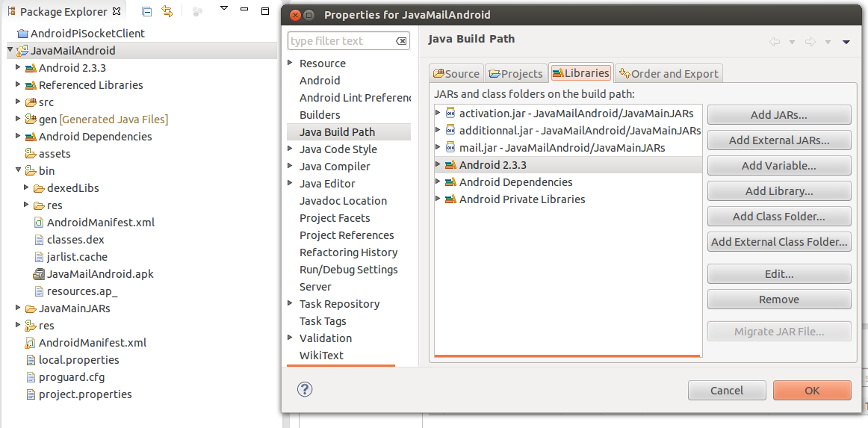Expand Java Compiler category
The width and height of the screenshot is (868, 428).
[290, 166]
